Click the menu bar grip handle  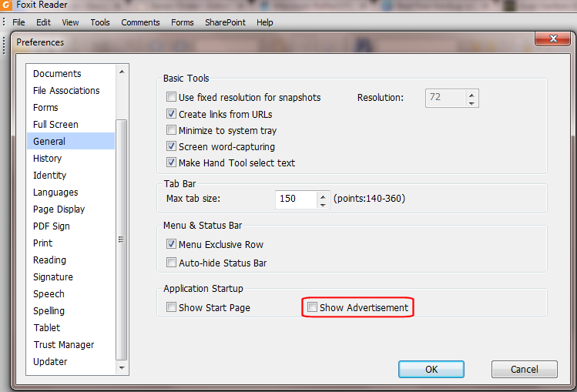tap(4, 22)
